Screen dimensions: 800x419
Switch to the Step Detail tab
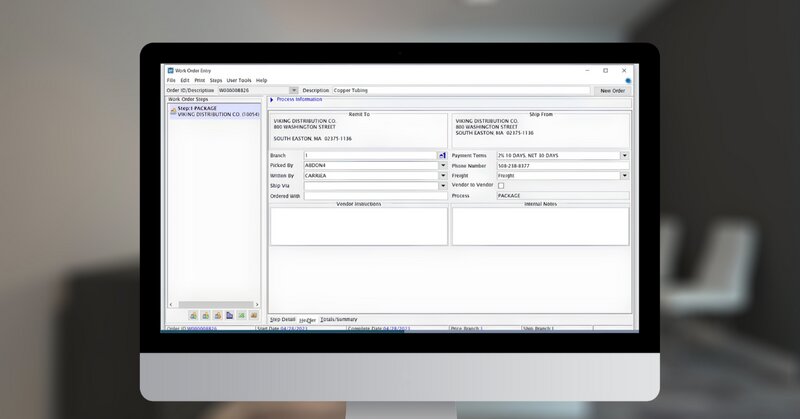[282, 319]
